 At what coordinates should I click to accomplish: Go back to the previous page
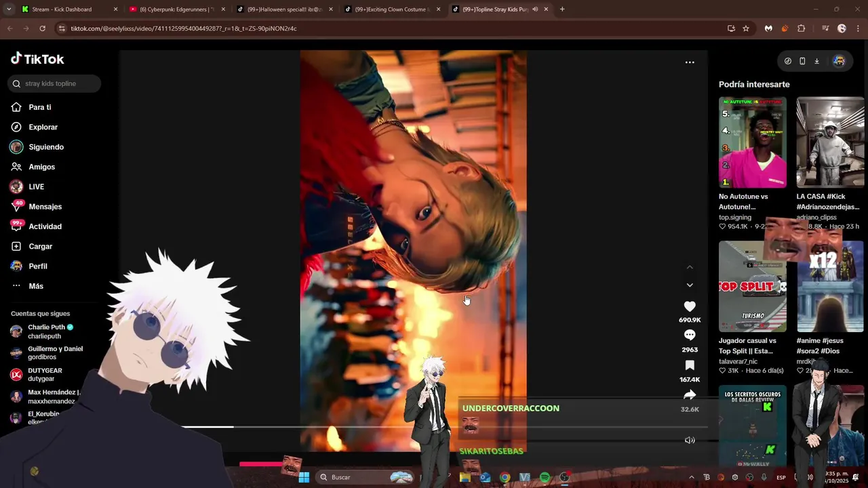pyautogui.click(x=9, y=28)
